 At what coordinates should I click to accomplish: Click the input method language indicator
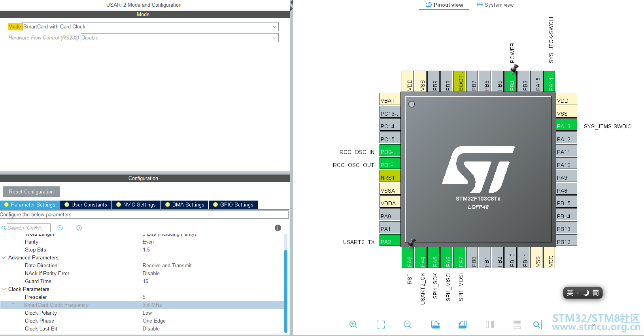coord(583,293)
